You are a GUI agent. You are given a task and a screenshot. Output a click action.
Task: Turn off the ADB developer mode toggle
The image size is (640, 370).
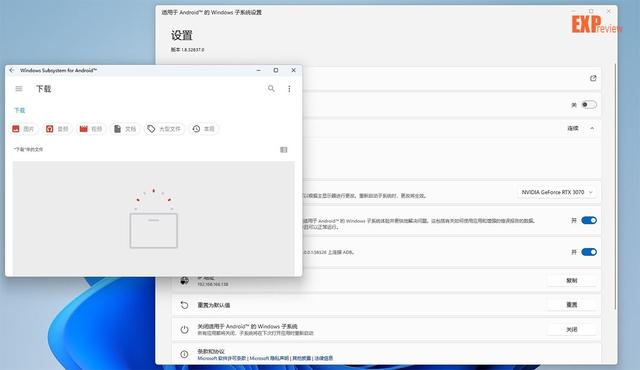[x=589, y=252]
